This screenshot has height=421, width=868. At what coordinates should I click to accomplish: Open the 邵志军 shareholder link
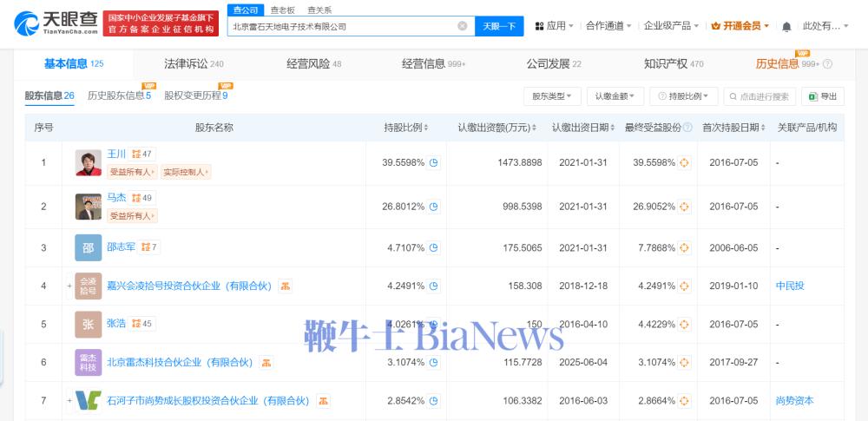[x=122, y=247]
